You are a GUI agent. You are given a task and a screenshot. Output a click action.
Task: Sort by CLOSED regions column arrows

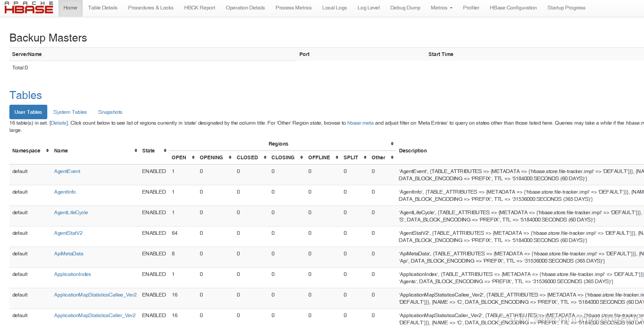[x=265, y=157]
